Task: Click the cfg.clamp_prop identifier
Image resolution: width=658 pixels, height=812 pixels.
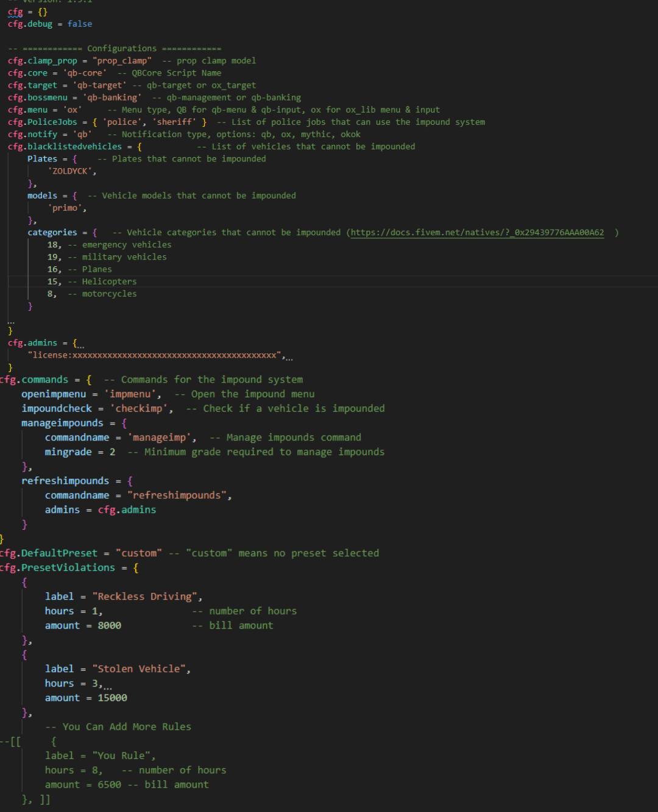Action: (x=43, y=61)
